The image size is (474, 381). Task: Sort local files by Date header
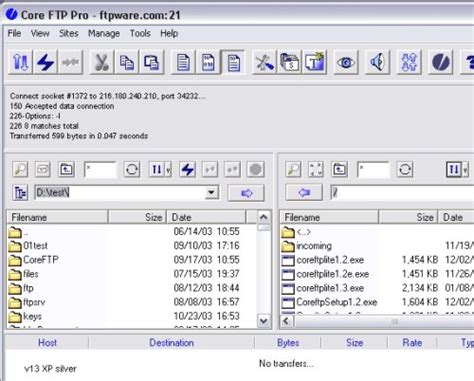[x=206, y=217]
